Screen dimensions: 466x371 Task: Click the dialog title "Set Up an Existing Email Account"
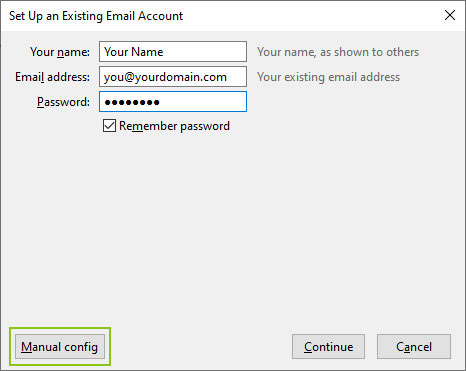(96, 16)
